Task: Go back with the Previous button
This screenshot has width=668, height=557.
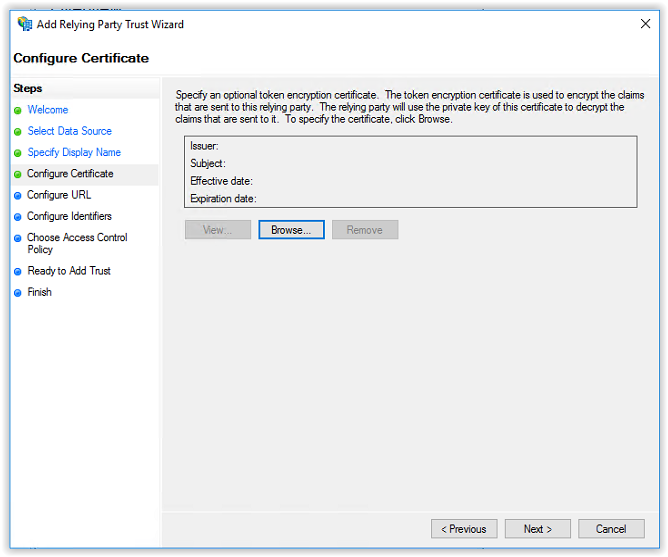Action: point(464,529)
